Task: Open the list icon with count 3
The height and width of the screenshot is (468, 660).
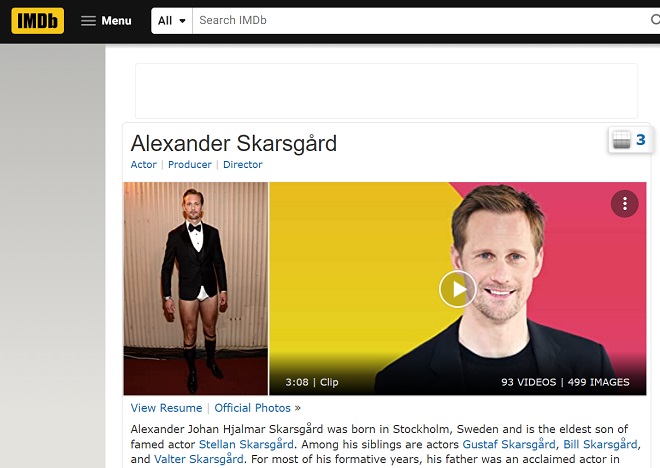Action: 629,140
